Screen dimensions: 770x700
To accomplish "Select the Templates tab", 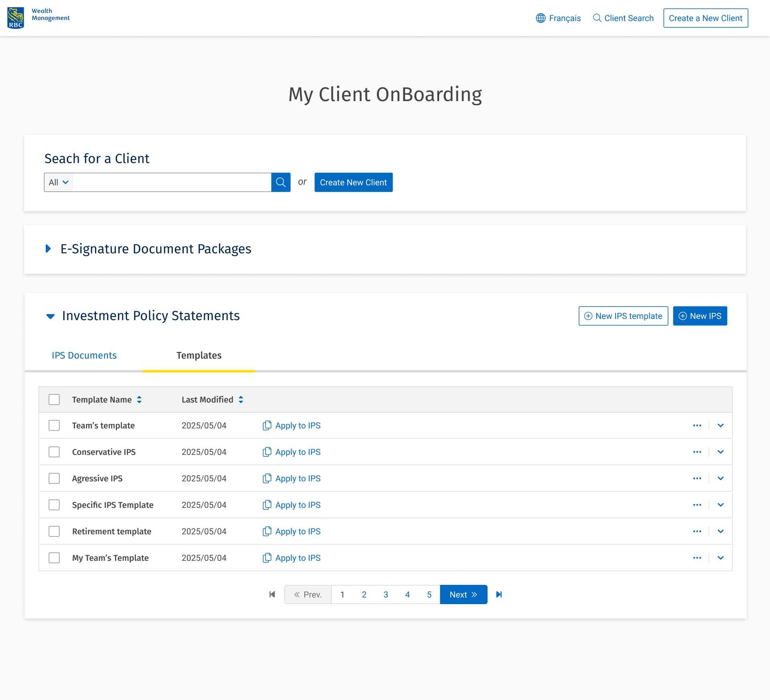I will pos(199,355).
